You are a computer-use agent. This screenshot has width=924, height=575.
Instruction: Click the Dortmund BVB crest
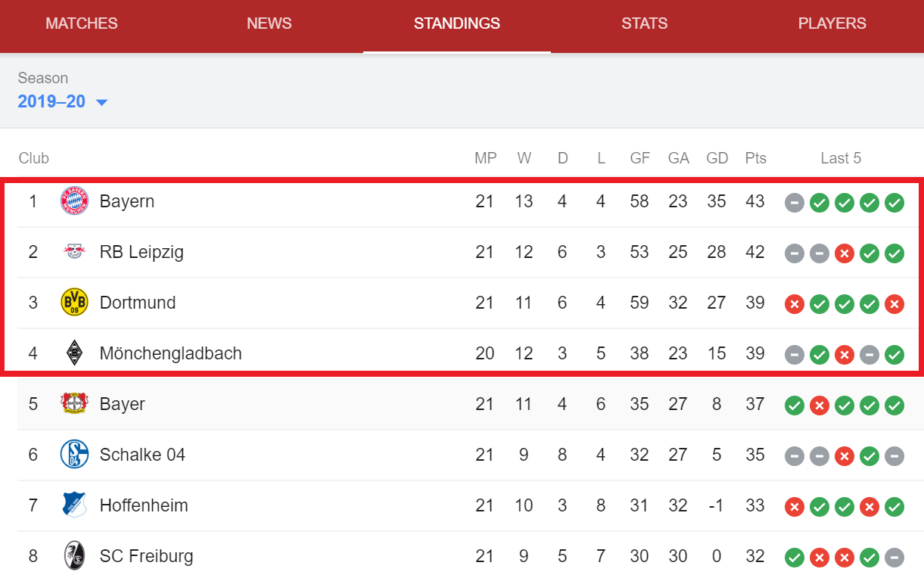coord(74,303)
